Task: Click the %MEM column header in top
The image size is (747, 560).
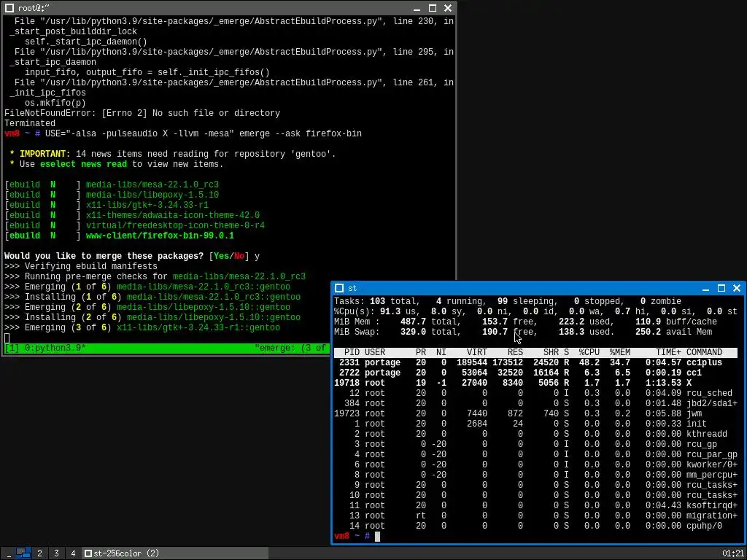Action: (x=620, y=352)
